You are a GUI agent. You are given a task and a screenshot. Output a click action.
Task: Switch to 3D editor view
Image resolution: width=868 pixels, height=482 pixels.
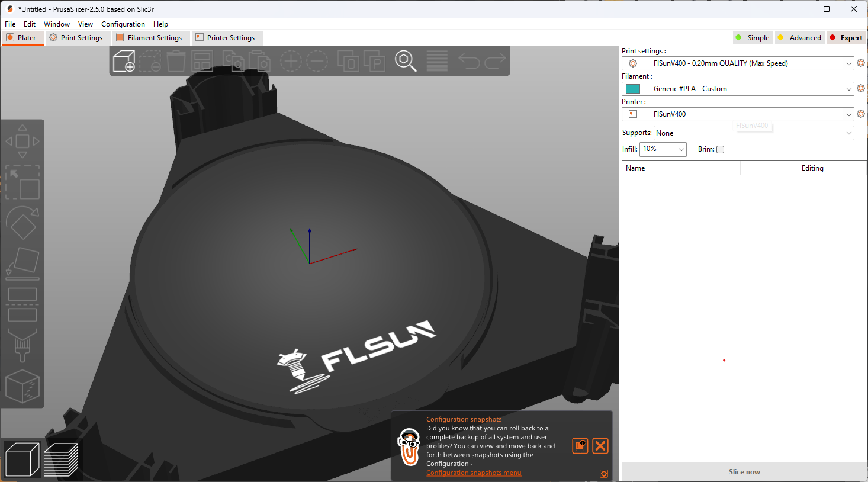coord(22,459)
